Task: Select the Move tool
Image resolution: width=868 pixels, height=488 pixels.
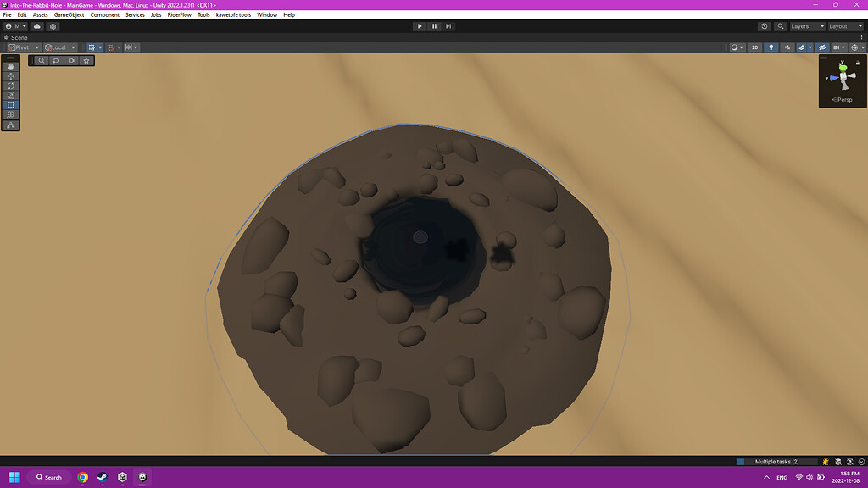Action: pyautogui.click(x=11, y=76)
